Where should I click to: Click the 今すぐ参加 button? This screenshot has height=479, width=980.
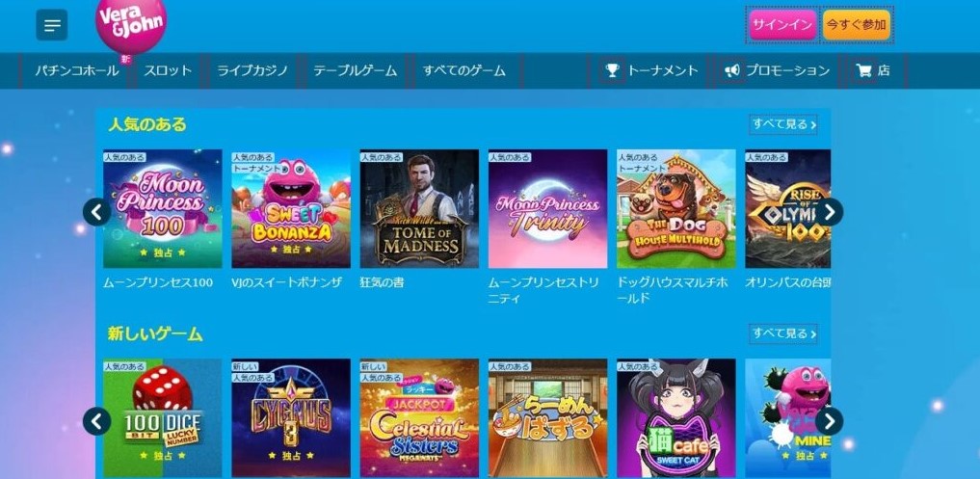857,25
